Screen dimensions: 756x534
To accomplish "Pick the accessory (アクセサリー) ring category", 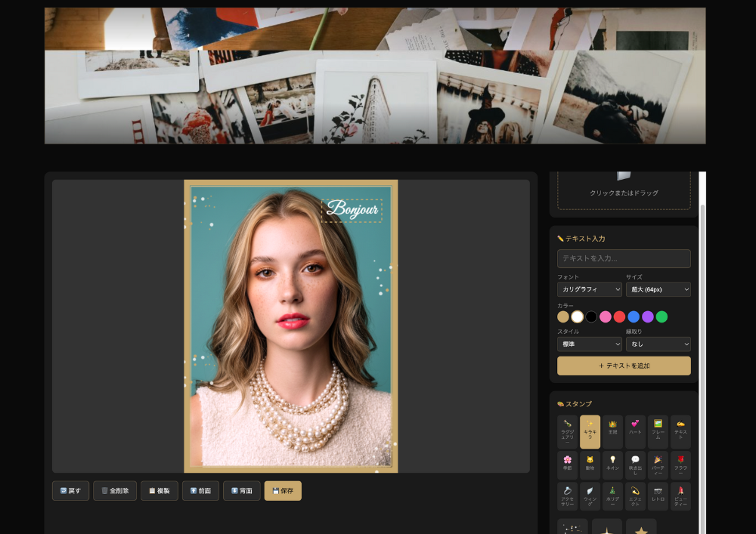I will (567, 496).
